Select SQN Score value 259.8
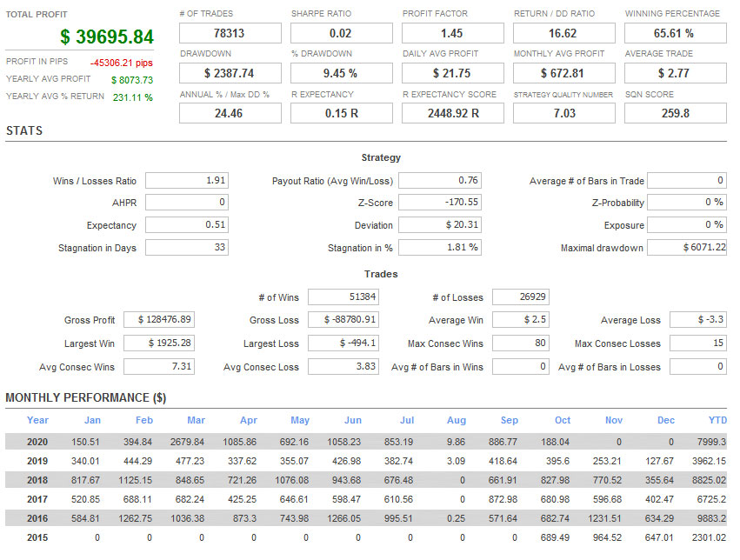The image size is (740, 560). 676,114
